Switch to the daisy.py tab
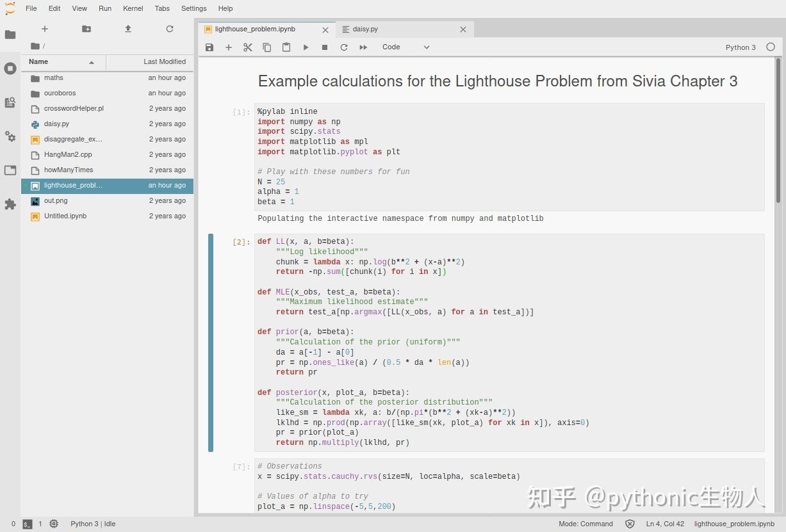Screen dimensions: 786x532 pos(366,29)
